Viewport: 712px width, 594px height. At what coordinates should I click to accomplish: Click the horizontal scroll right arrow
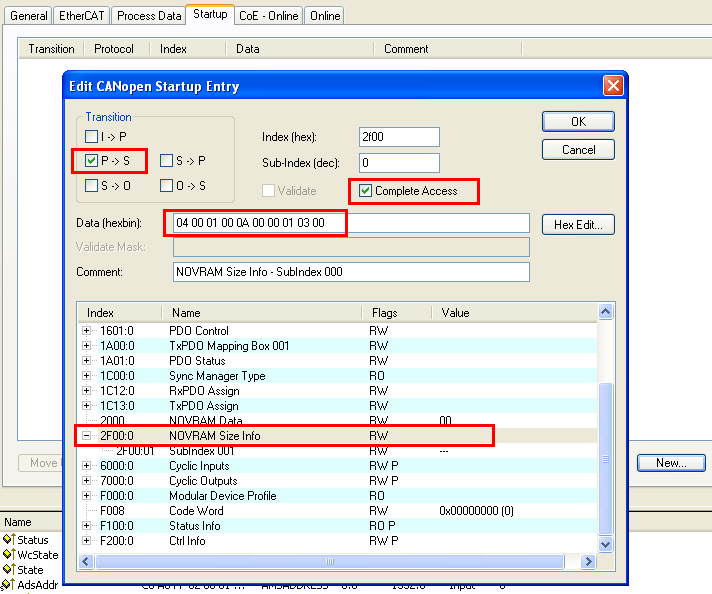(x=588, y=561)
